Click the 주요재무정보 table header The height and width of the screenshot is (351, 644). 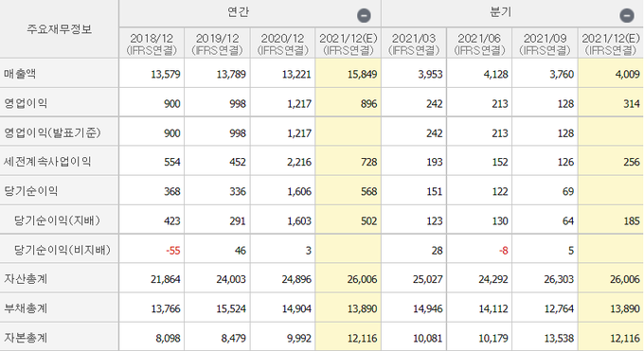pos(59,29)
